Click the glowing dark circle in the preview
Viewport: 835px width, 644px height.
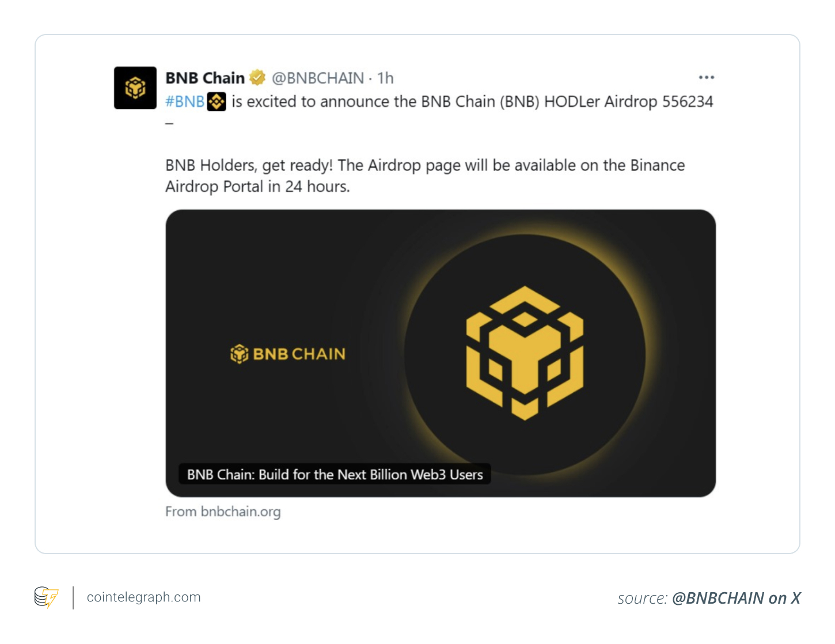[x=525, y=354]
